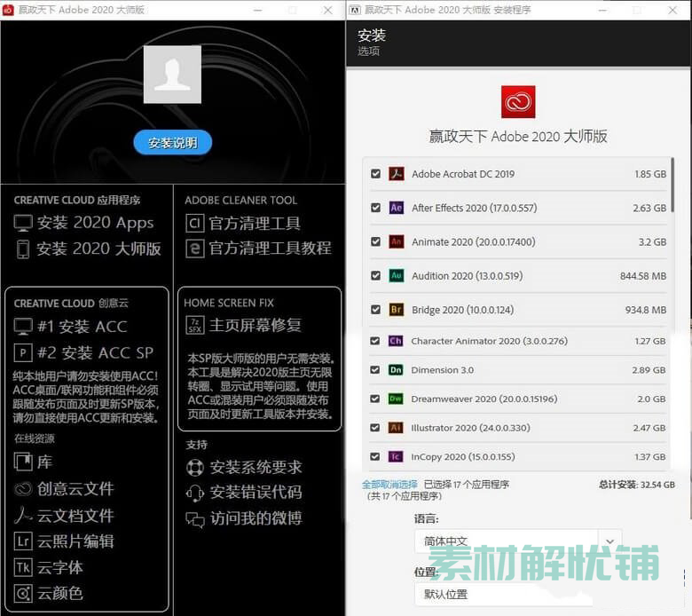Click the Illustrator Ai icon
Image resolution: width=692 pixels, height=616 pixels.
tap(396, 428)
